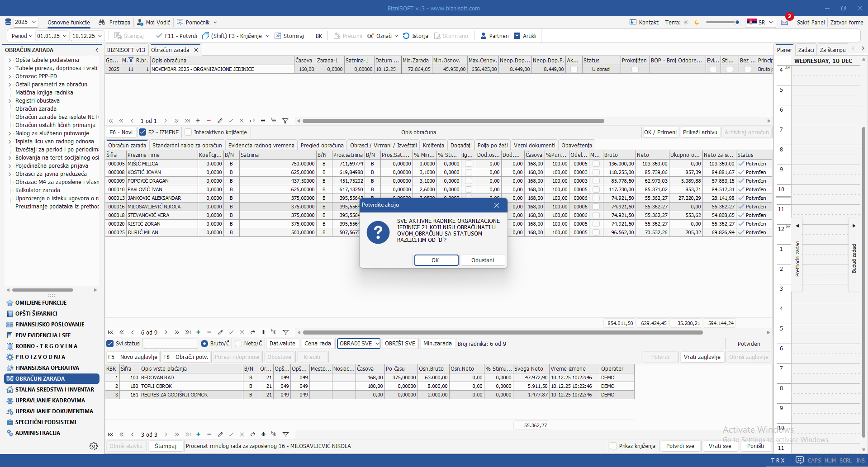Open Istorija history icon in toolbar
This screenshot has width=868, height=467.
(x=406, y=36)
